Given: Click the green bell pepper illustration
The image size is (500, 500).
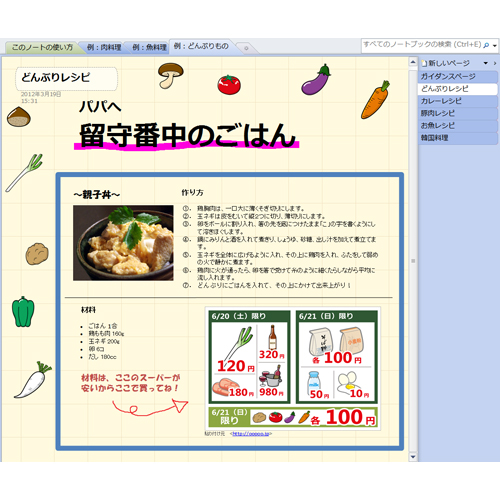Looking at the screenshot, I should pos(23,312).
